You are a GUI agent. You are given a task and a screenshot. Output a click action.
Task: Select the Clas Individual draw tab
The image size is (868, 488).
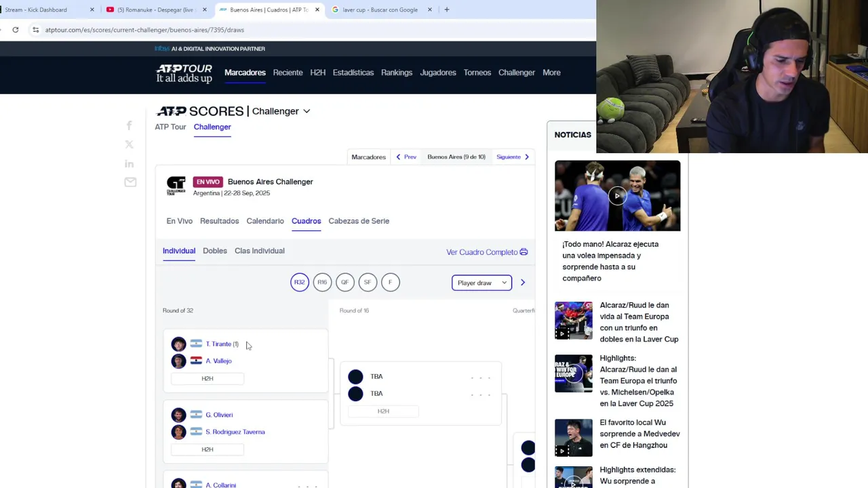pyautogui.click(x=260, y=251)
